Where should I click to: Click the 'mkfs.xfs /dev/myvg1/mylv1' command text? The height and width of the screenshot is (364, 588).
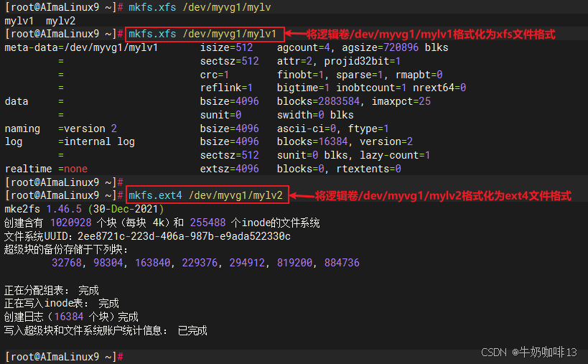pos(202,34)
